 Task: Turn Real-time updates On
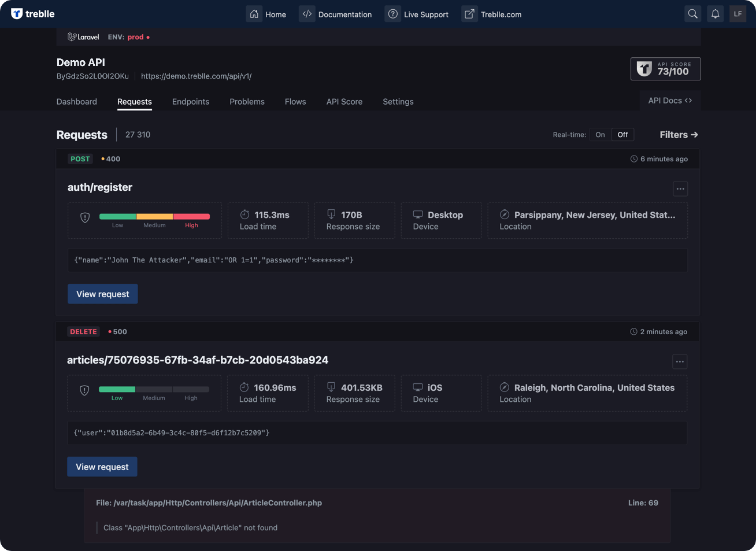click(x=599, y=134)
